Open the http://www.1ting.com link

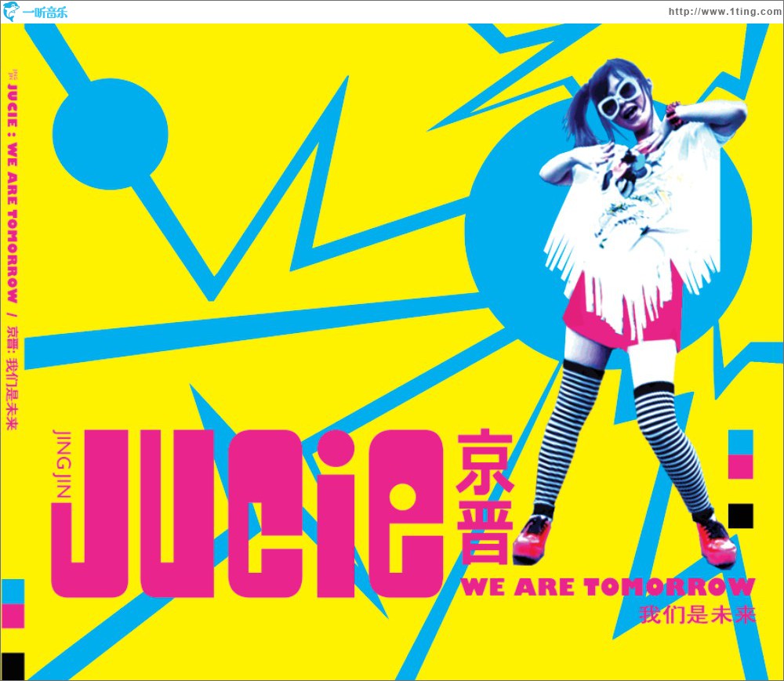pos(724,12)
